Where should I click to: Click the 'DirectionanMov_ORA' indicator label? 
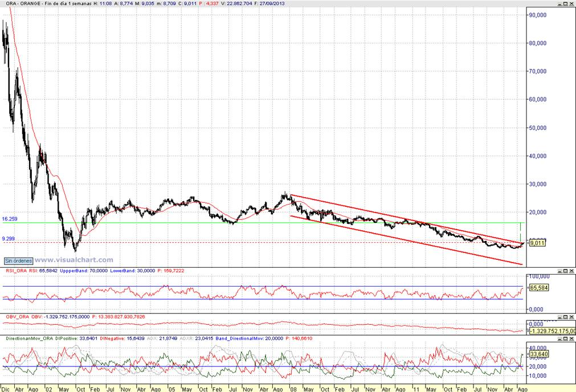pyautogui.click(x=30, y=338)
